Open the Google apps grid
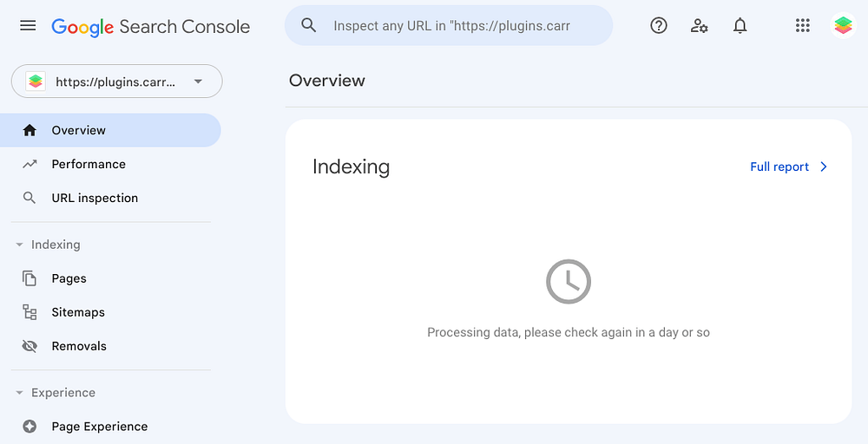The width and height of the screenshot is (868, 444). (x=802, y=26)
